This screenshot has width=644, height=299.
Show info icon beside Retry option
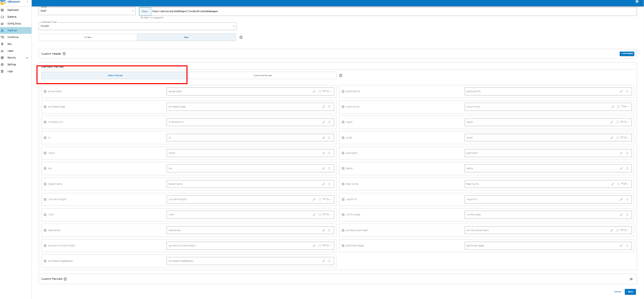(241, 37)
